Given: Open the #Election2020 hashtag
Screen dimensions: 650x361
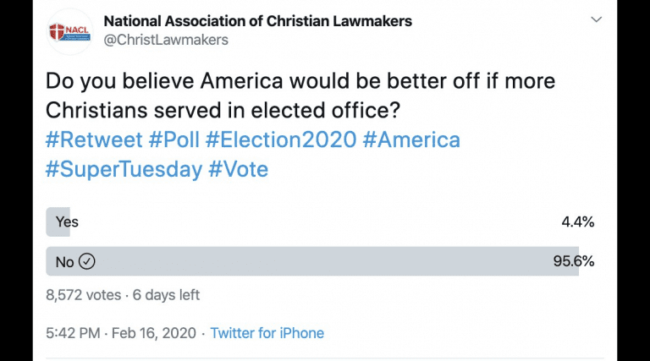Looking at the screenshot, I should point(281,139).
